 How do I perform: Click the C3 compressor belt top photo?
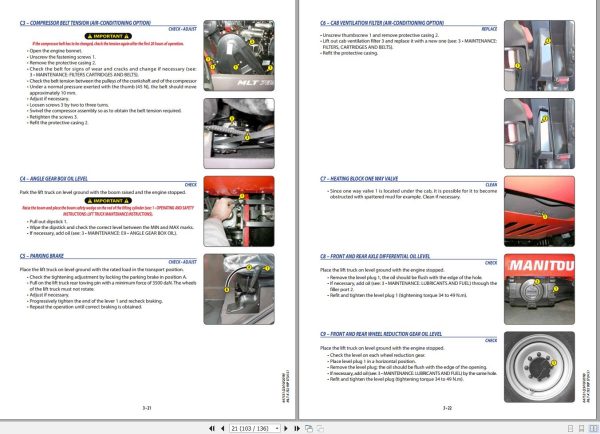[x=239, y=55]
